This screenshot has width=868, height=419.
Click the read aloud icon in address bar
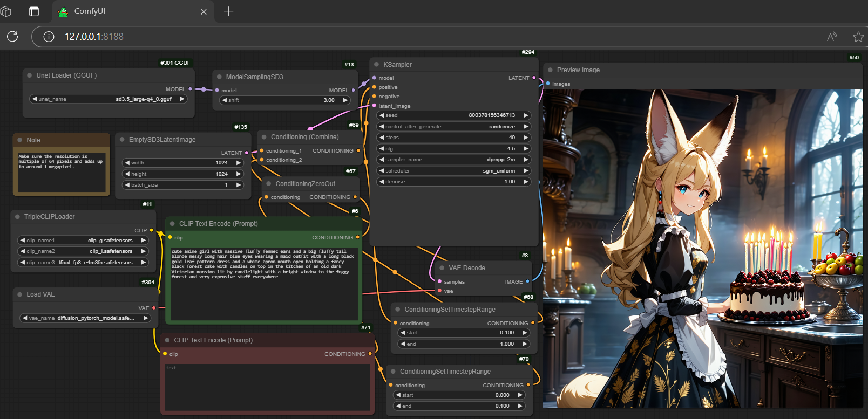pyautogui.click(x=832, y=37)
